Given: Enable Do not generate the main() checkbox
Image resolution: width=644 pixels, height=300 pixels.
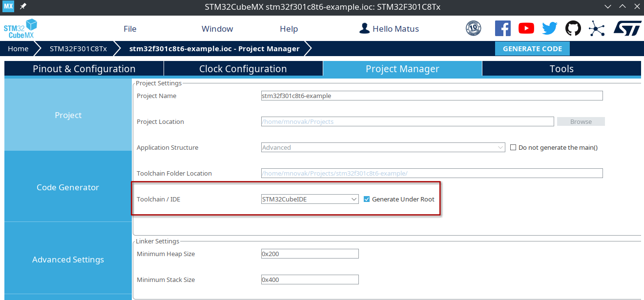Looking at the screenshot, I should coord(513,147).
